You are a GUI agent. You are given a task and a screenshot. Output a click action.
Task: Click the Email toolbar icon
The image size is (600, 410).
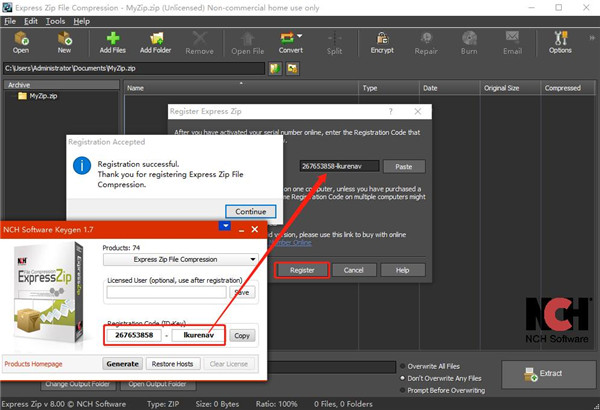(512, 43)
